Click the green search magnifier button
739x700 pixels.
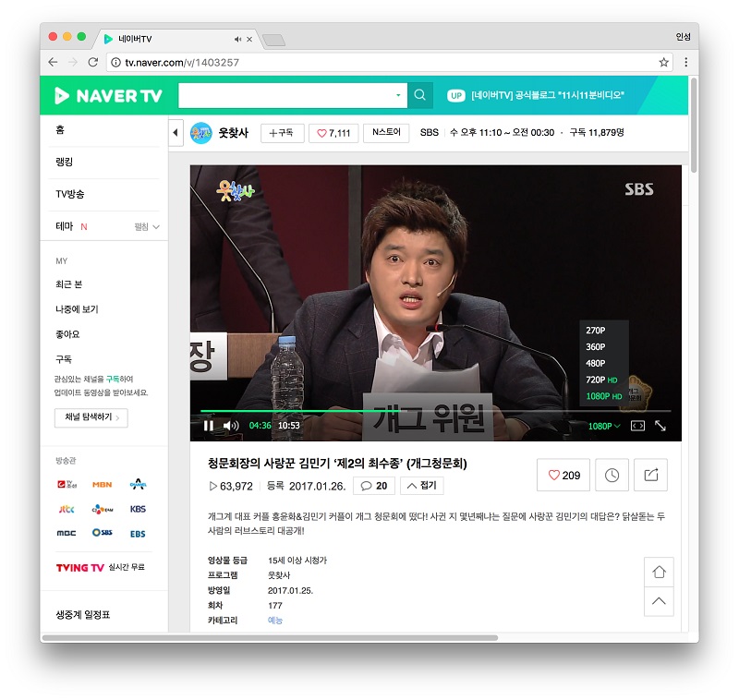click(x=420, y=95)
